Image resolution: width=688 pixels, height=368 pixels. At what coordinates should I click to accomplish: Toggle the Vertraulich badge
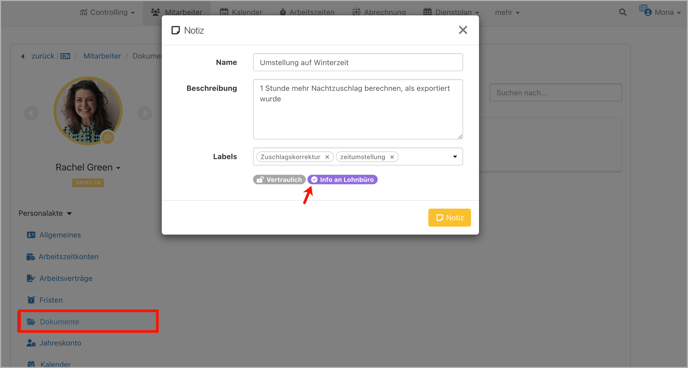tap(279, 180)
